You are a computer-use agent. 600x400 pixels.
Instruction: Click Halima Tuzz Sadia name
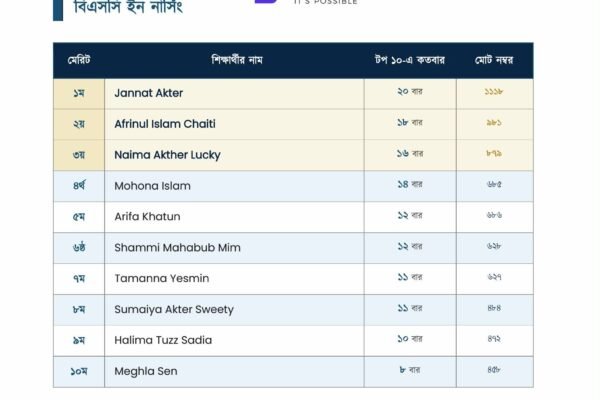pos(163,340)
